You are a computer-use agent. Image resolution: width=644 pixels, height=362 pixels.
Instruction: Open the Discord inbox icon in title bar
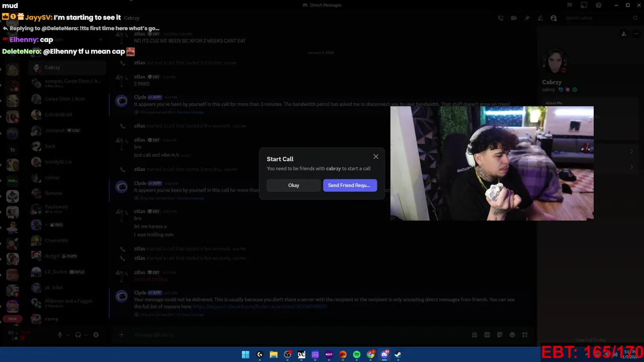point(584,5)
